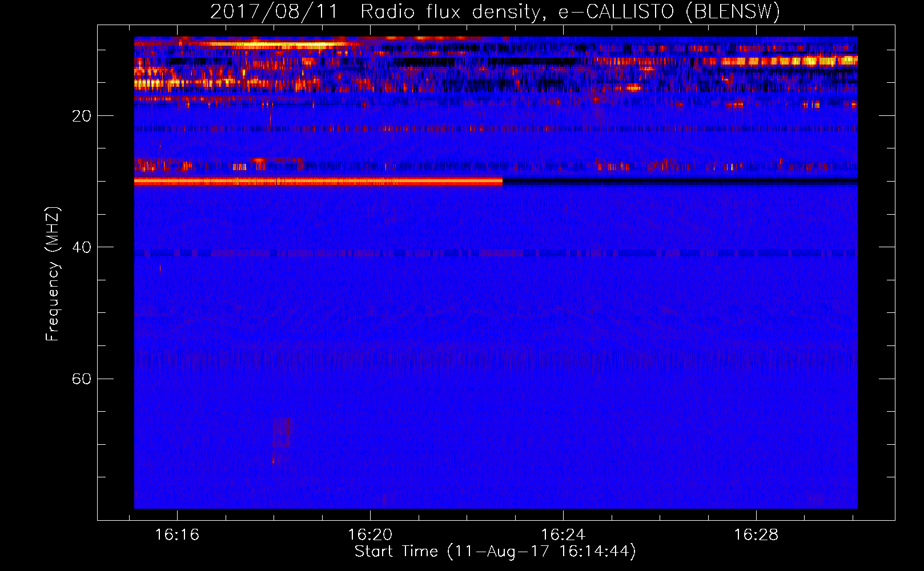This screenshot has height=571, width=924.
Task: Click the 16:16 time tick label
Action: tap(177, 535)
